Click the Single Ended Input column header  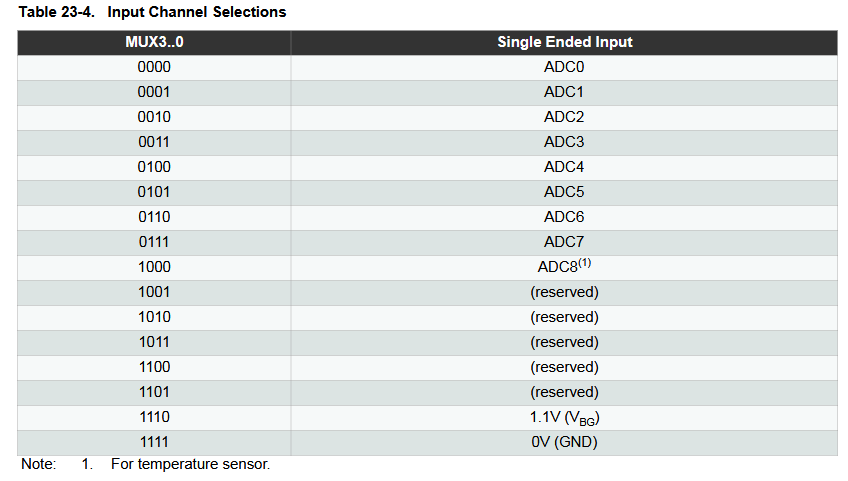(x=564, y=42)
